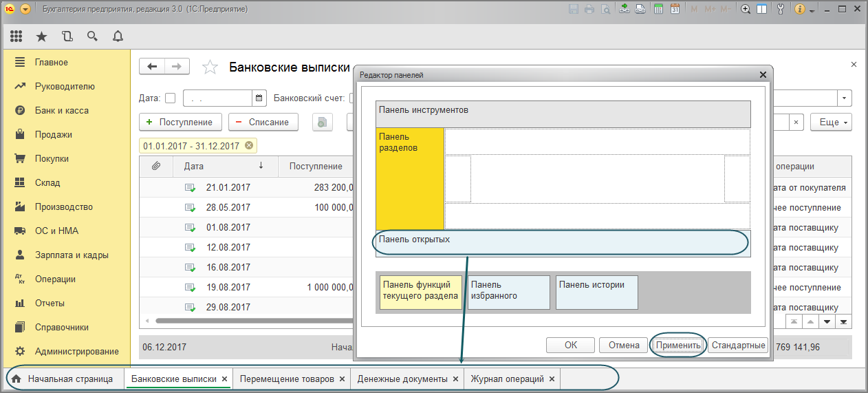
Task: Open the Администрирование section
Action: (x=77, y=351)
